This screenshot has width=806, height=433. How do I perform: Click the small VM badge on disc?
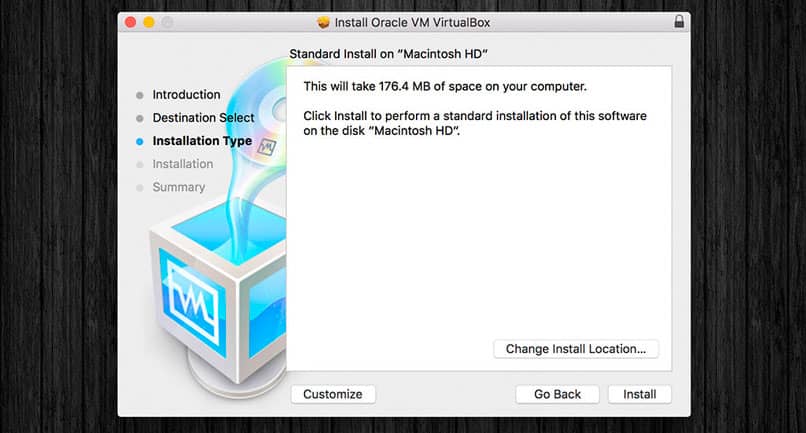267,147
